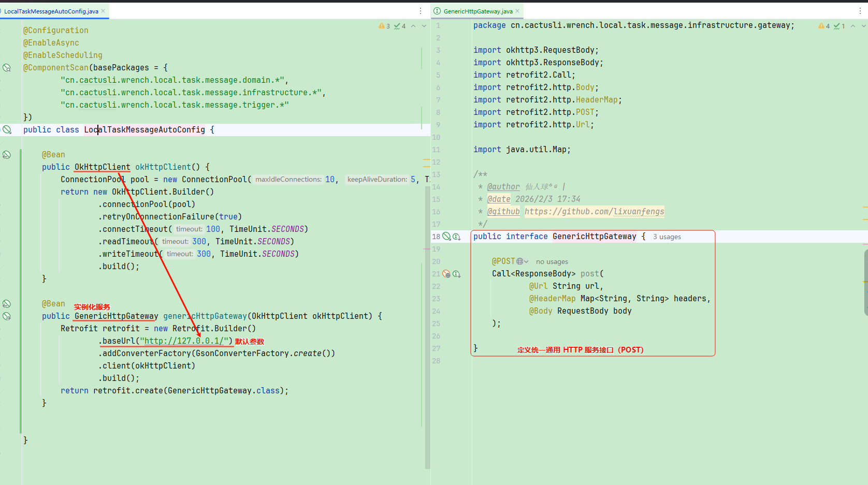Viewport: 868px width, 485px height.
Task: Click the gutter icon beside LocalTaskMessageAutoConfig class
Action: [x=7, y=130]
